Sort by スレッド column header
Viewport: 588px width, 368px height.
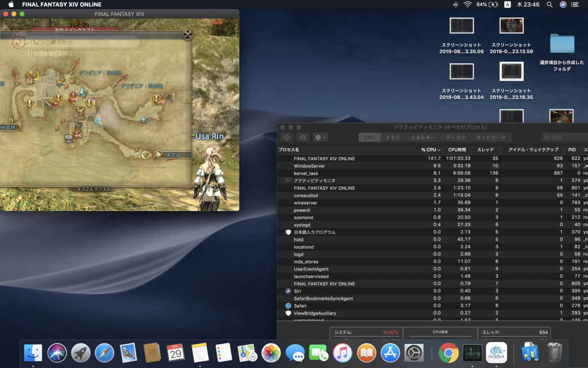click(486, 150)
